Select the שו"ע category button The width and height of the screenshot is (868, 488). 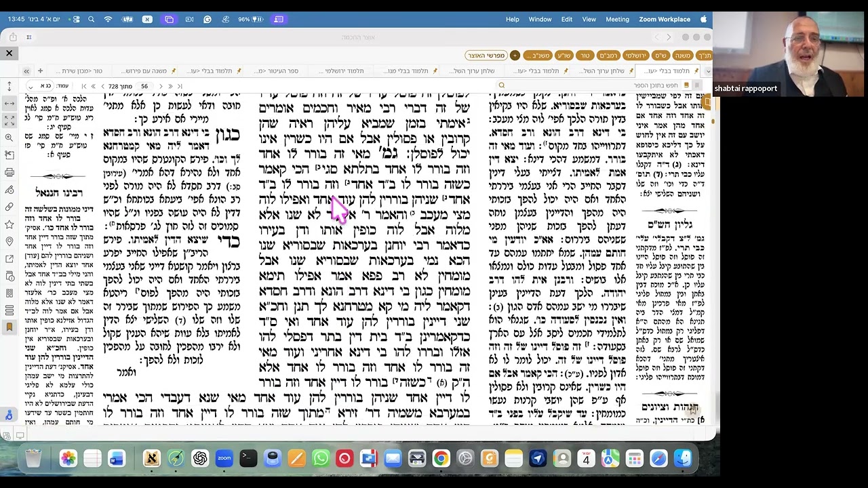tap(564, 56)
